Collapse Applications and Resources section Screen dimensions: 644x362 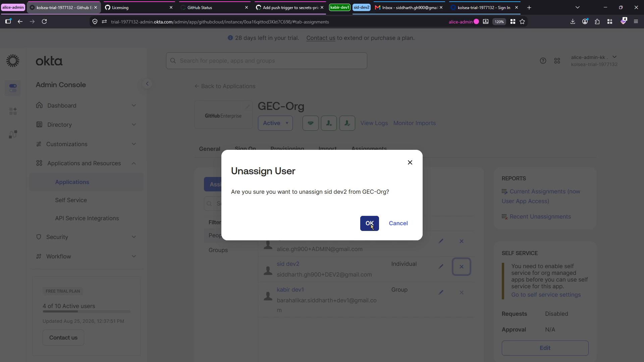click(87, 163)
